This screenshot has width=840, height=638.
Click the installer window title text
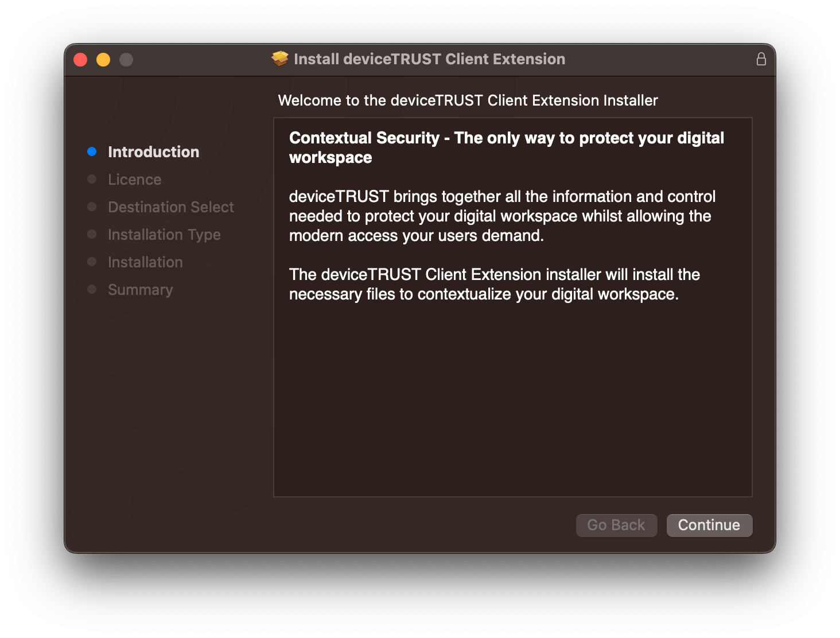pyautogui.click(x=430, y=59)
